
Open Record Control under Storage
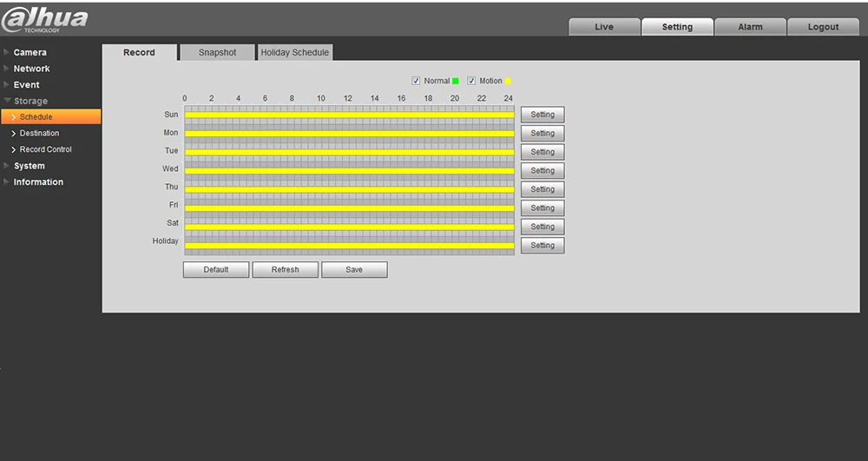pos(45,148)
